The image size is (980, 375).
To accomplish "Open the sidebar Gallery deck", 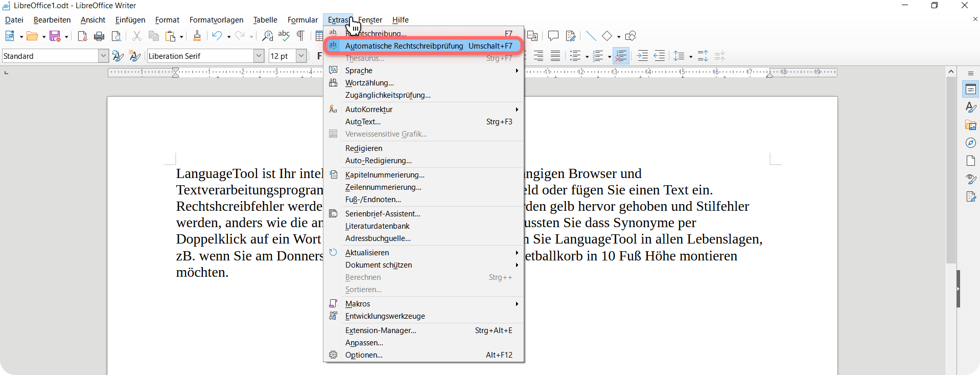I will 971,125.
